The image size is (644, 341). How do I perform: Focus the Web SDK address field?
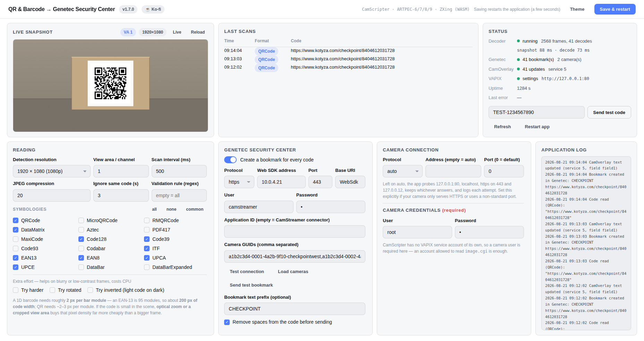coord(281,182)
